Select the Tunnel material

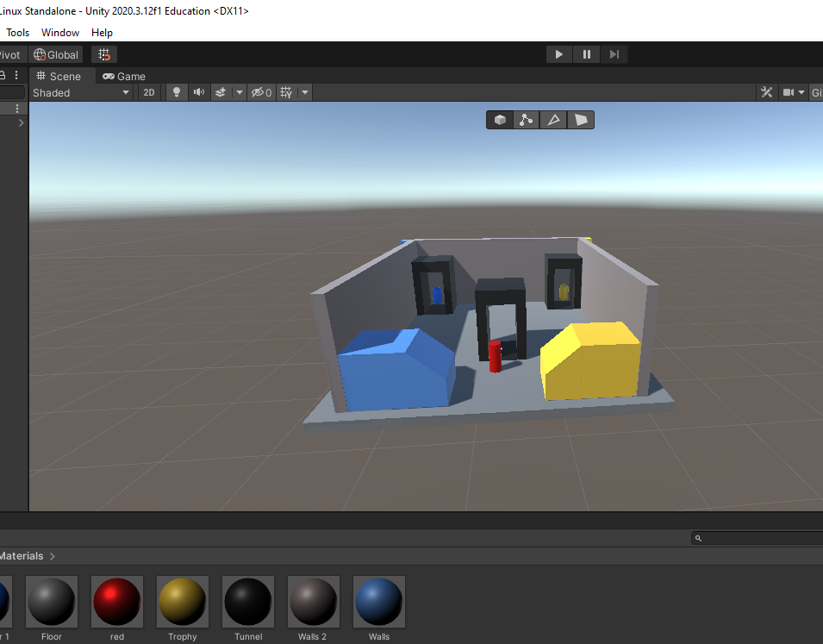point(248,609)
